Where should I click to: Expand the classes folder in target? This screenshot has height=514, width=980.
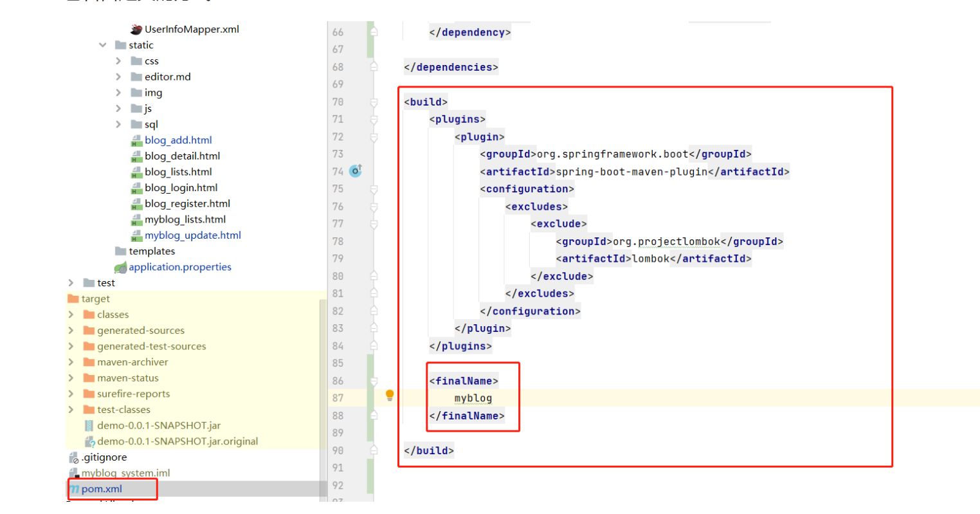point(71,315)
